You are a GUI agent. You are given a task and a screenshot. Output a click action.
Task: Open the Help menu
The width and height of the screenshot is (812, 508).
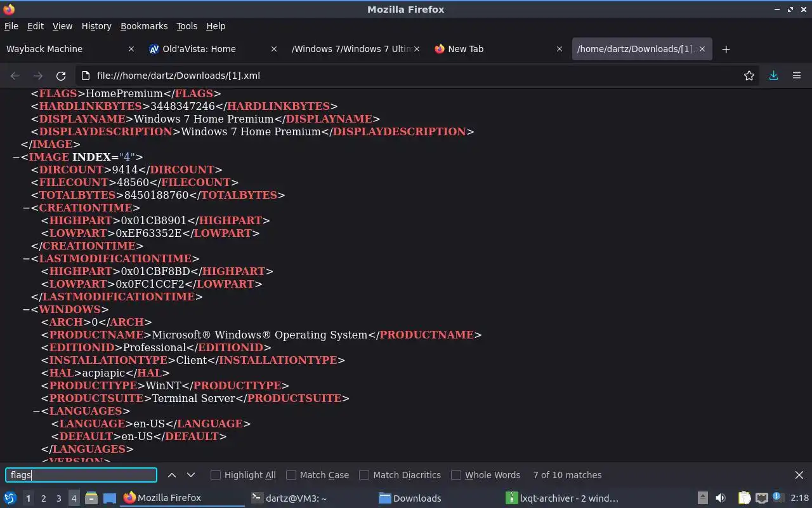(x=216, y=26)
